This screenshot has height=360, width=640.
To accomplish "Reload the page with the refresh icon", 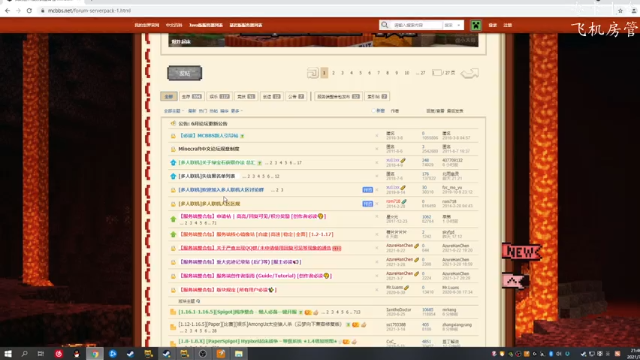I will click(x=29, y=11).
